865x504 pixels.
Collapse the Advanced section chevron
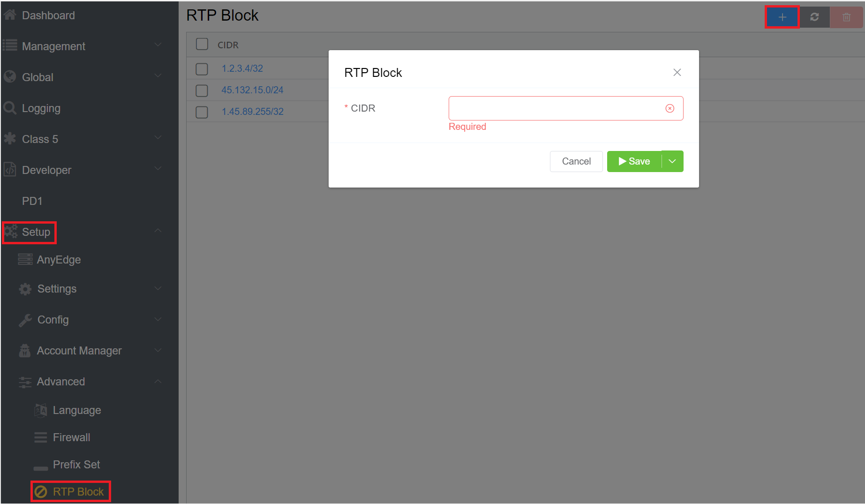(158, 382)
